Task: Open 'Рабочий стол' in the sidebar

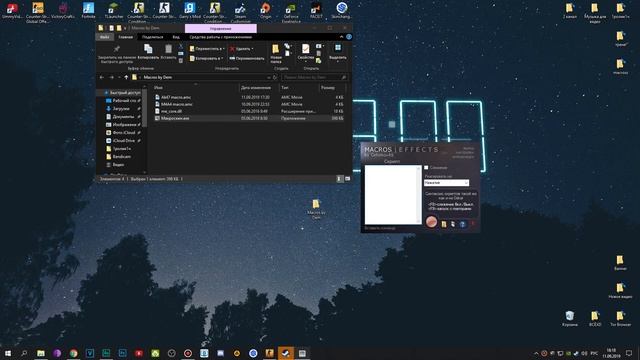Action: pyautogui.click(x=123, y=100)
